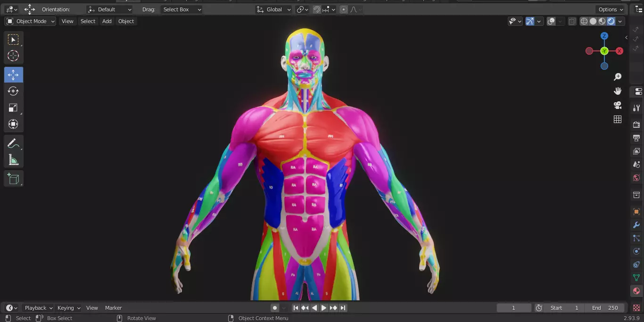Screen dimensions: 644x322
Task: Play animation in reverse
Action: click(314, 308)
